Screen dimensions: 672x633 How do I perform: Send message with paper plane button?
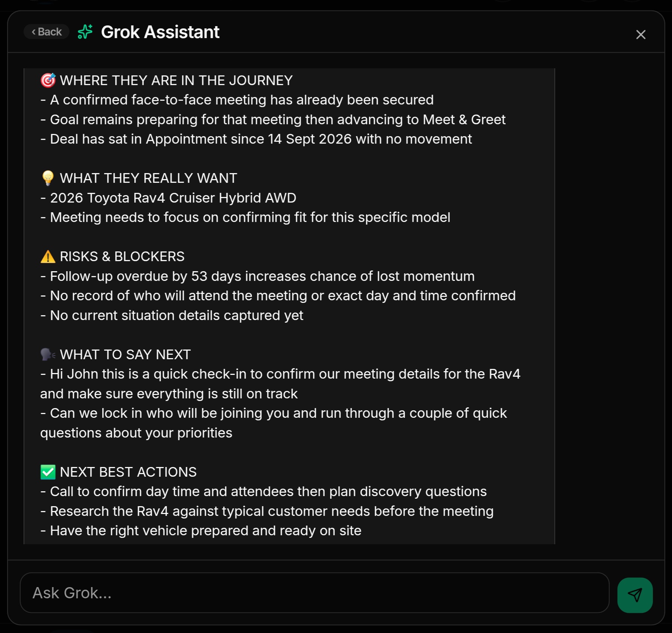pyautogui.click(x=635, y=595)
